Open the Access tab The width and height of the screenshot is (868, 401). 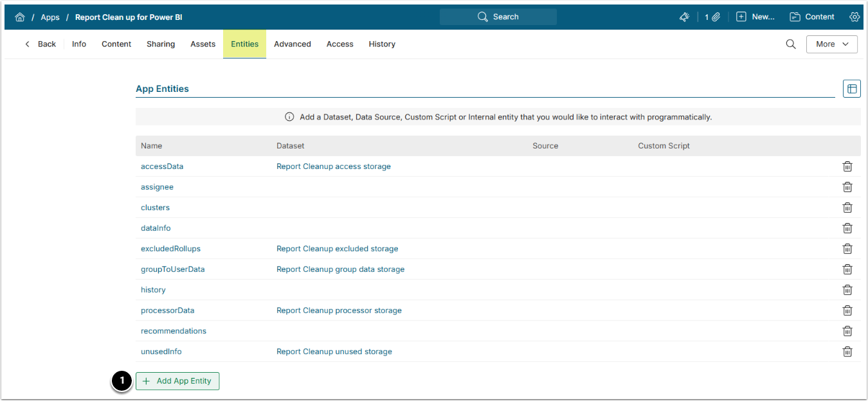pos(340,44)
